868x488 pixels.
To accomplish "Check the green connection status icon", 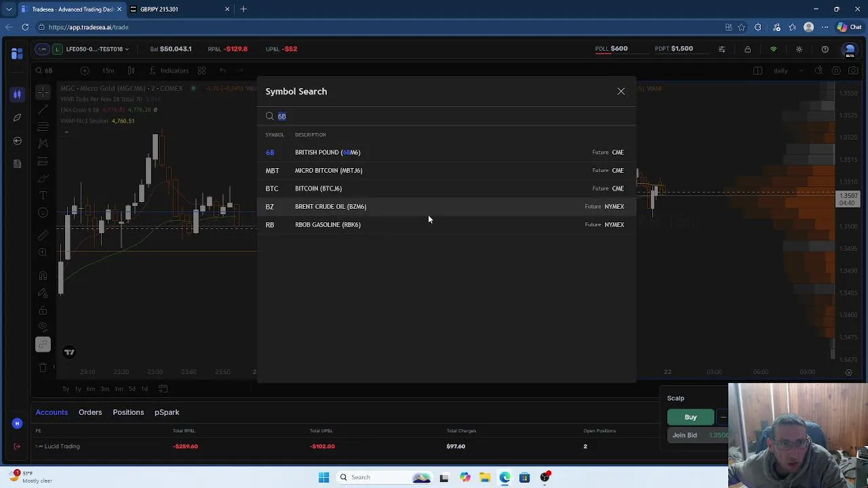I will [x=773, y=49].
